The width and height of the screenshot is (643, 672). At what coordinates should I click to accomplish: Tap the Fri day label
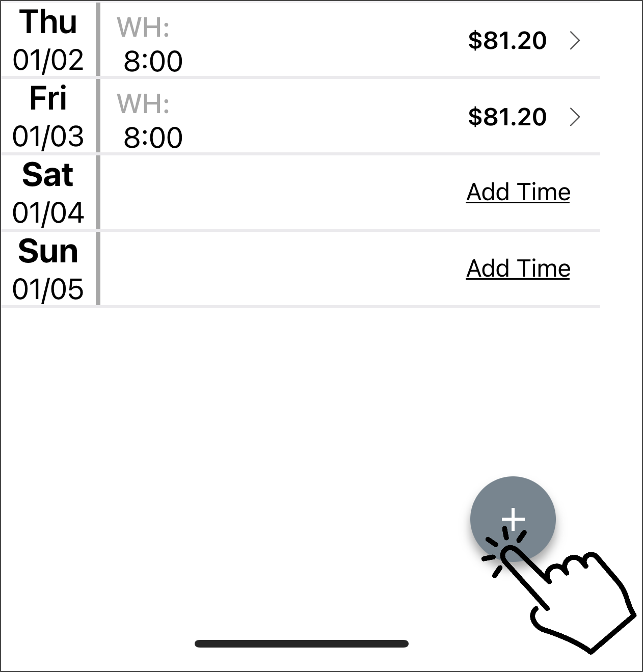[48, 98]
